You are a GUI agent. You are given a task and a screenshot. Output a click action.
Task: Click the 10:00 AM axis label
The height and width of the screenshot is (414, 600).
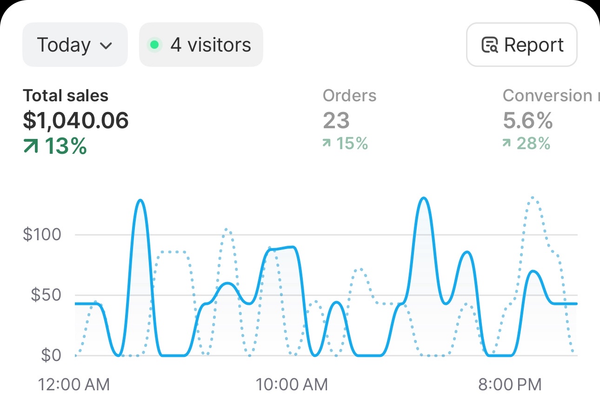pyautogui.click(x=291, y=385)
